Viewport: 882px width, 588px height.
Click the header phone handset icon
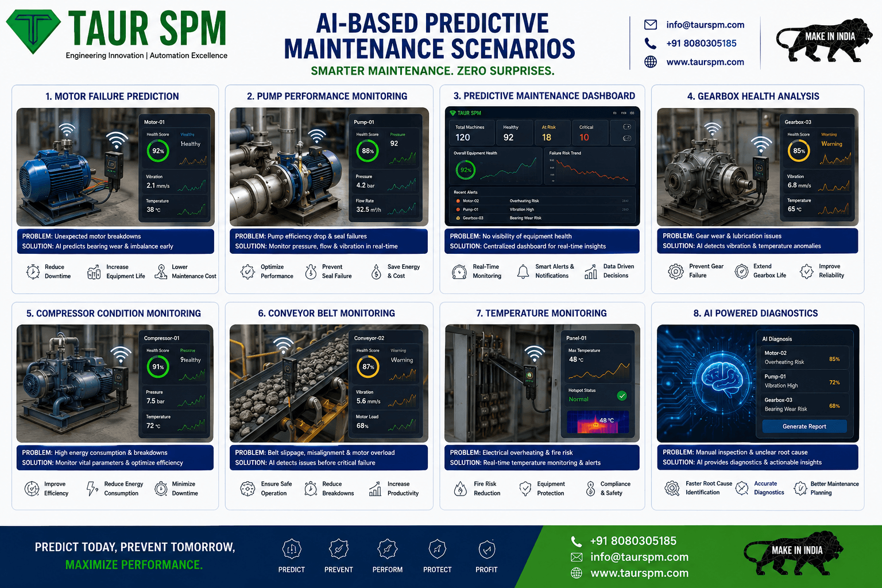pos(650,43)
